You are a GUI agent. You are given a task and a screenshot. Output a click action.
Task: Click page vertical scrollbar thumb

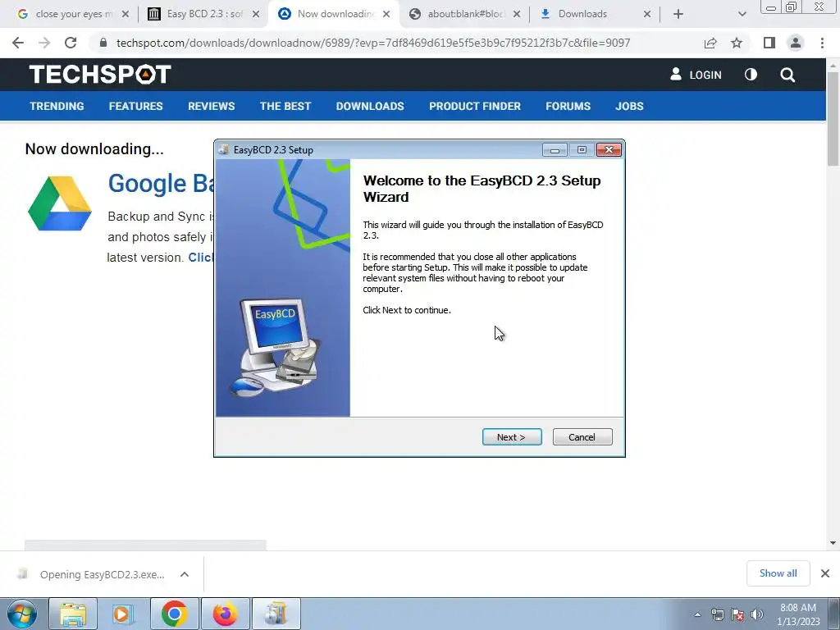click(833, 118)
